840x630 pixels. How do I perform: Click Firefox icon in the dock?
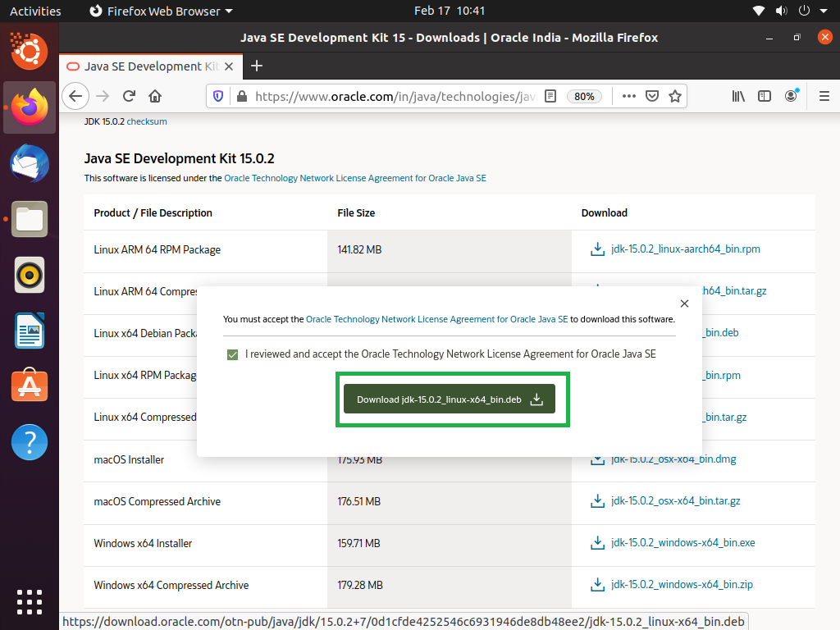click(30, 107)
